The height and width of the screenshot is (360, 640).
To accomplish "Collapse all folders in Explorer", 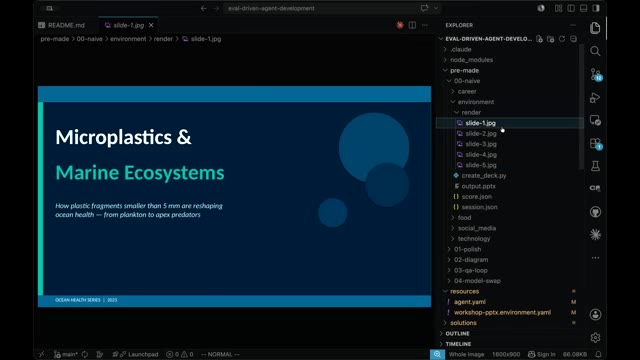I will 573,39.
